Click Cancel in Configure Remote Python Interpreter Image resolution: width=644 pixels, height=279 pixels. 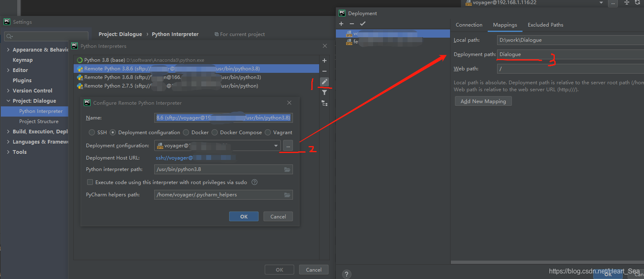[278, 216]
